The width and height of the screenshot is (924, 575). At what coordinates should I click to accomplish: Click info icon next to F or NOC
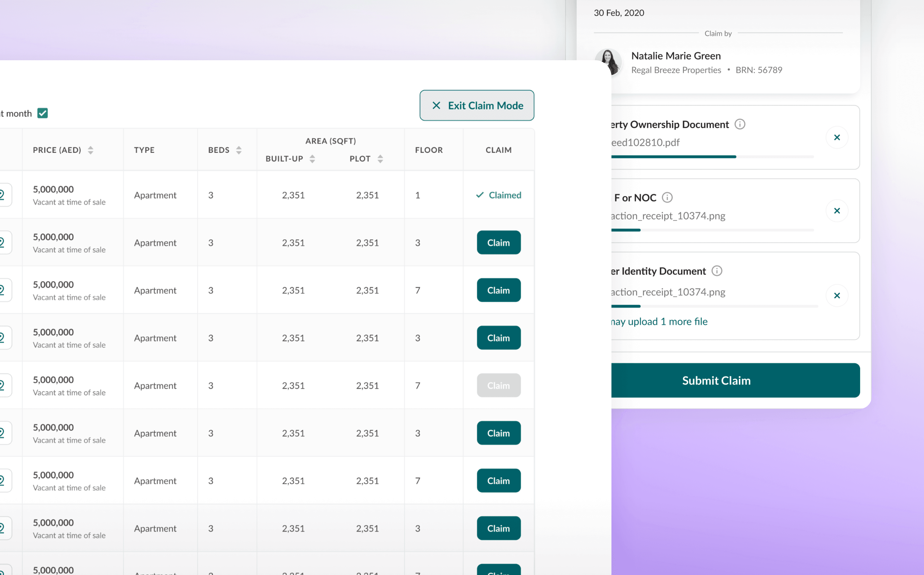pyautogui.click(x=667, y=198)
